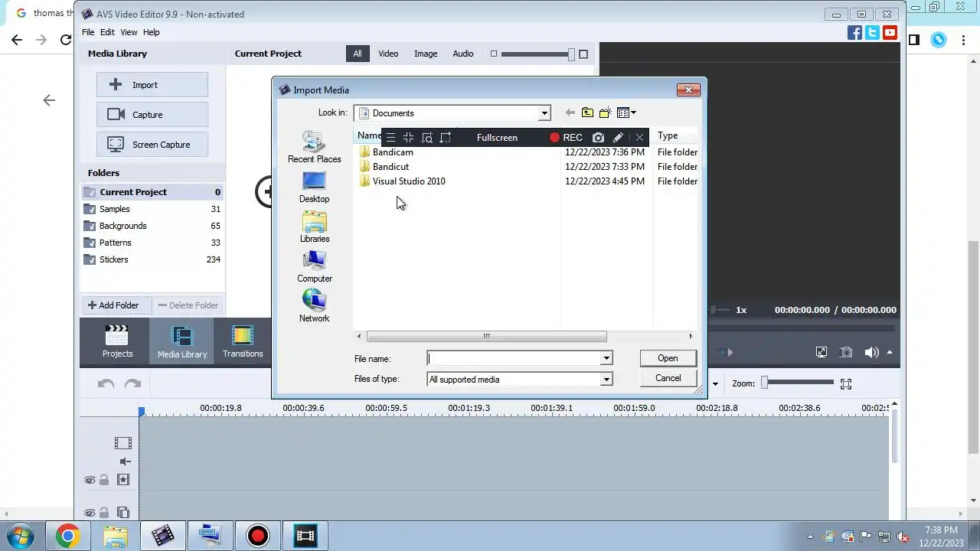The width and height of the screenshot is (980, 551).
Task: Filter the project by Audio
Action: pos(463,54)
